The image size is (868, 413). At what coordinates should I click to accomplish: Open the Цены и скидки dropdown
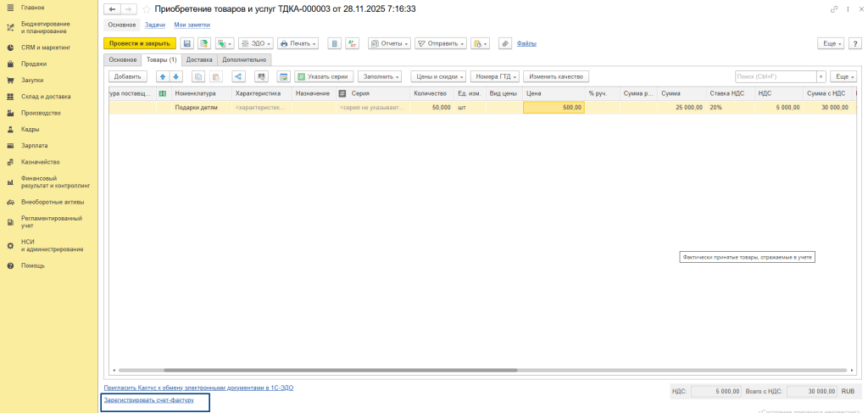(x=437, y=76)
